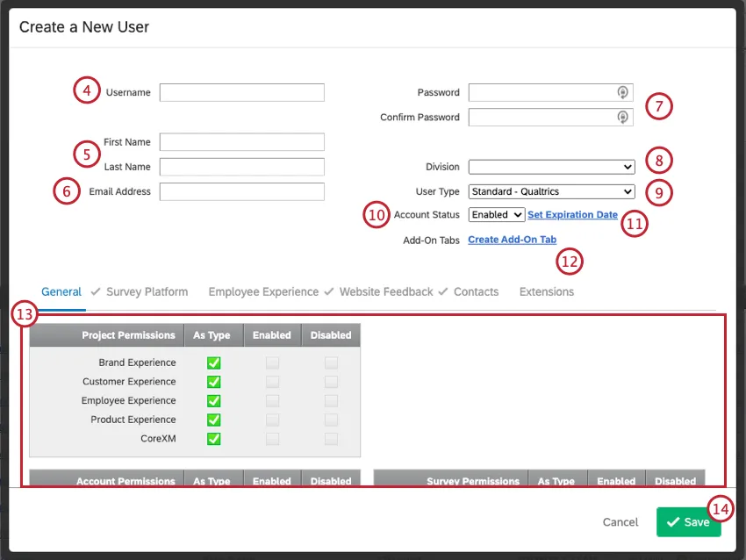Screen dimensions: 746x560
Task: Open the Extensions tab
Action: point(546,291)
